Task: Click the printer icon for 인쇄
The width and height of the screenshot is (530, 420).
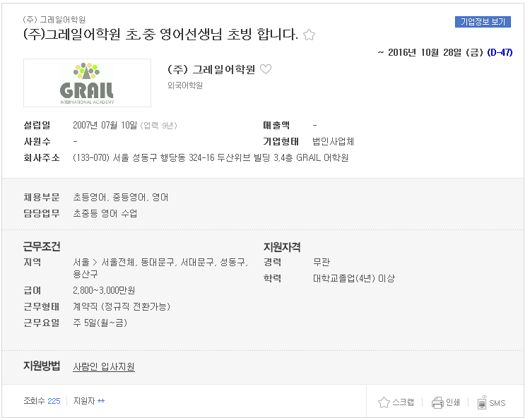Action: 437,402
